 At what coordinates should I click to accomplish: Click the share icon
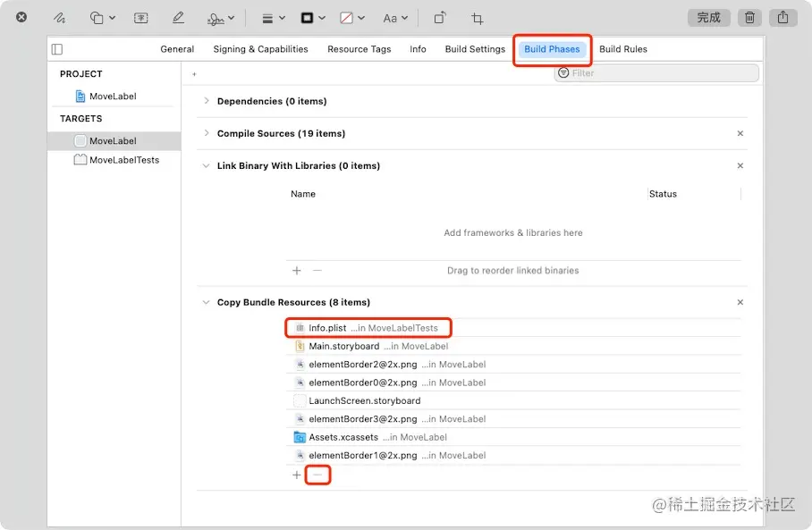coord(782,18)
